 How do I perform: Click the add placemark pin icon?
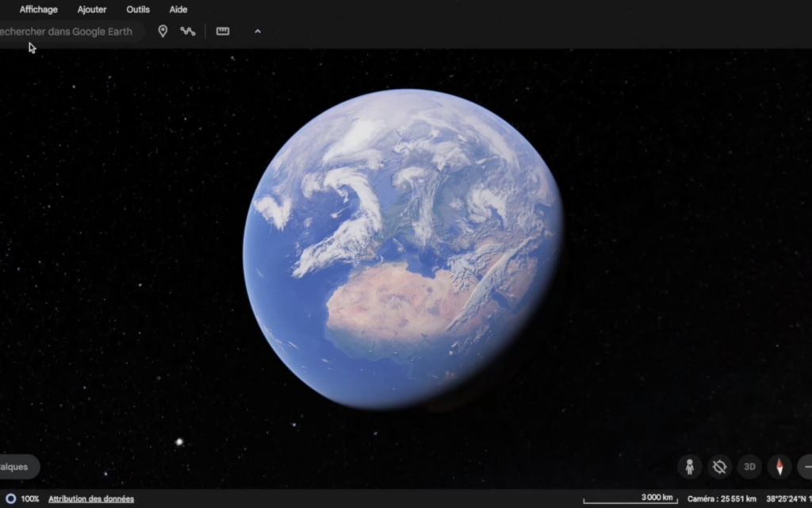pos(163,31)
